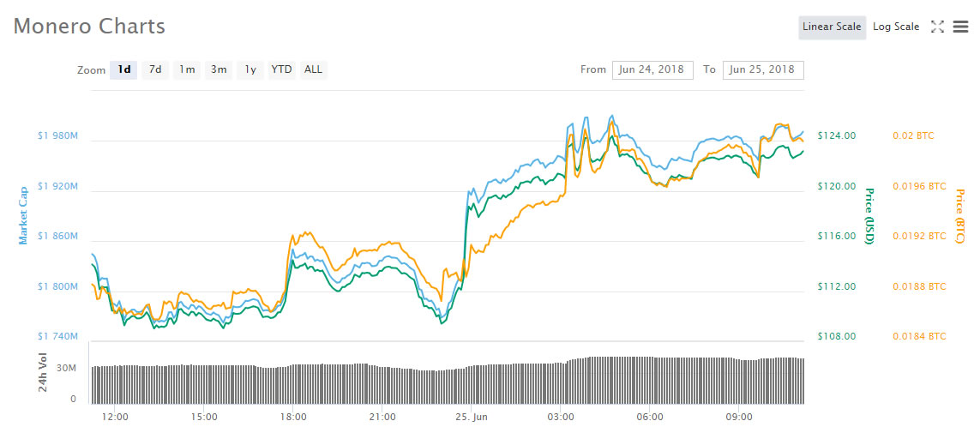Viewport: 980px width, 433px height.
Task: Select the 1y zoom range
Action: (250, 69)
